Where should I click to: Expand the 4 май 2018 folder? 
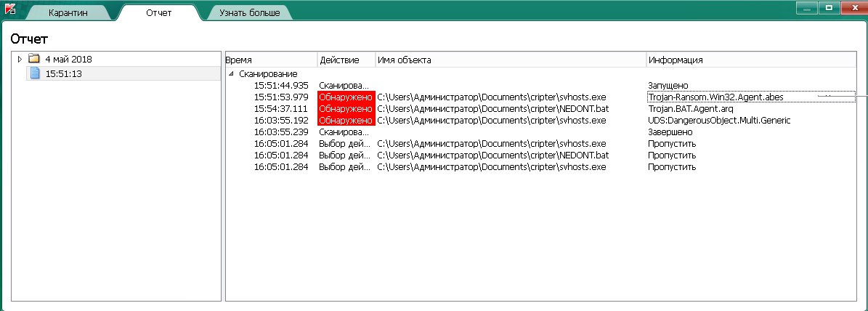click(x=20, y=59)
